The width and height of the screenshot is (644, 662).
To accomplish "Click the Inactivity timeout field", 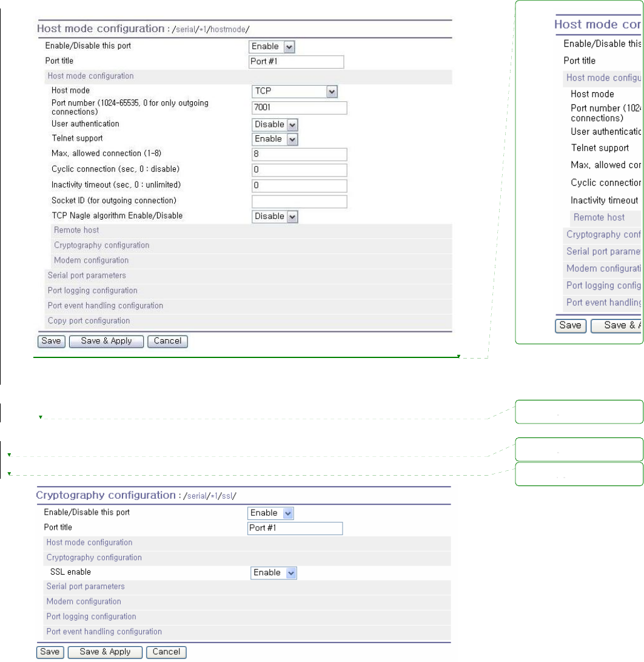I will 299,185.
